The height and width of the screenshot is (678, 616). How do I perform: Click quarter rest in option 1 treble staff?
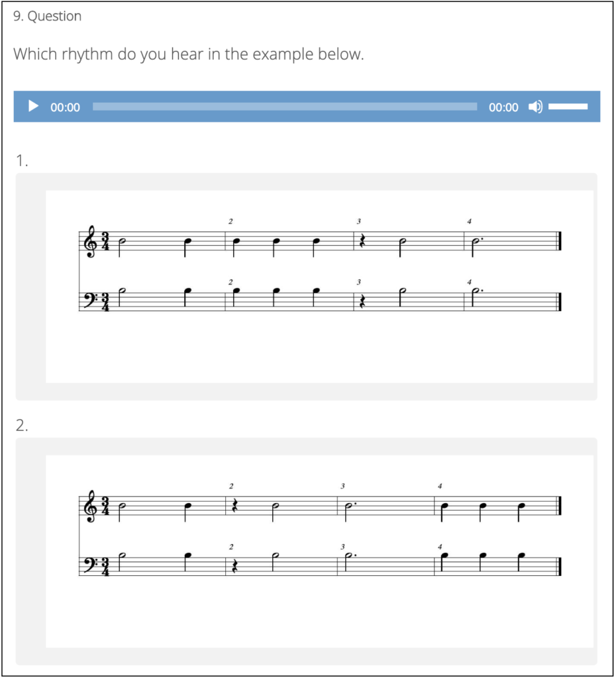[x=361, y=243]
